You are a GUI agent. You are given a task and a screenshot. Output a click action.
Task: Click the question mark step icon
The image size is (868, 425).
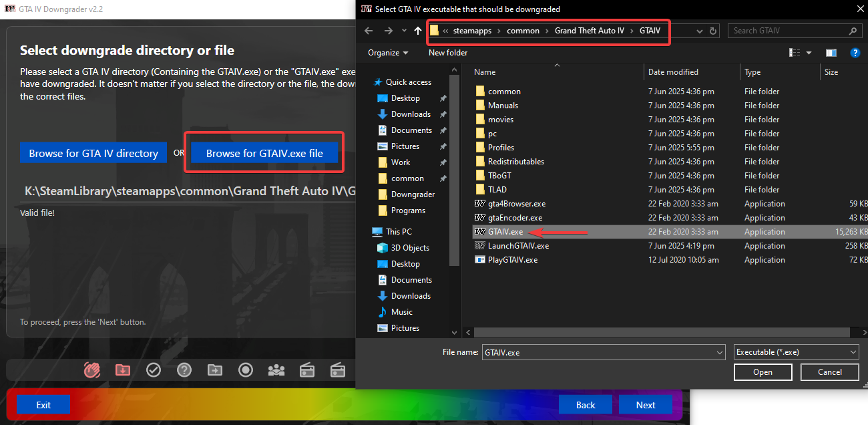tap(184, 370)
